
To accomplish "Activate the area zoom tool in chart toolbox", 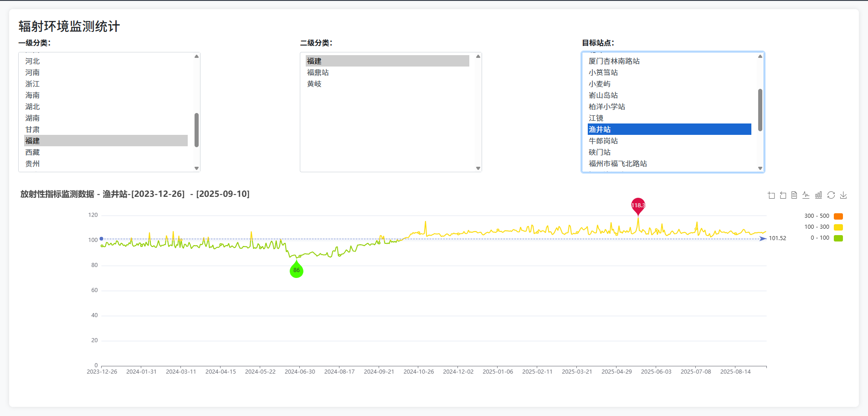I will point(771,195).
